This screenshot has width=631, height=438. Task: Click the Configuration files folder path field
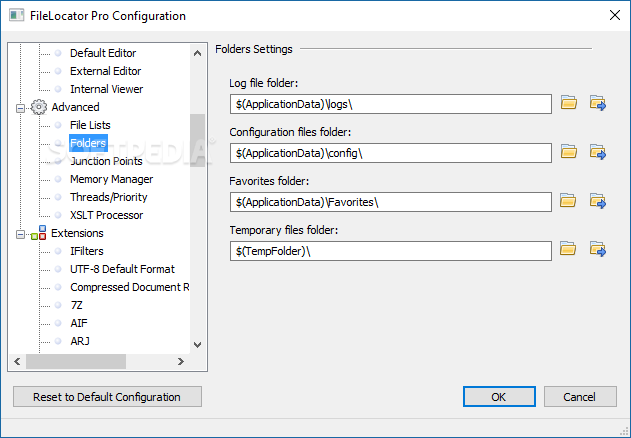pyautogui.click(x=391, y=153)
